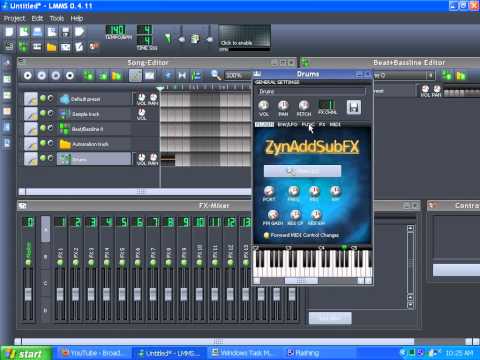Mute the Sample track green LED
Screen dimensions: 480x360
[43, 113]
